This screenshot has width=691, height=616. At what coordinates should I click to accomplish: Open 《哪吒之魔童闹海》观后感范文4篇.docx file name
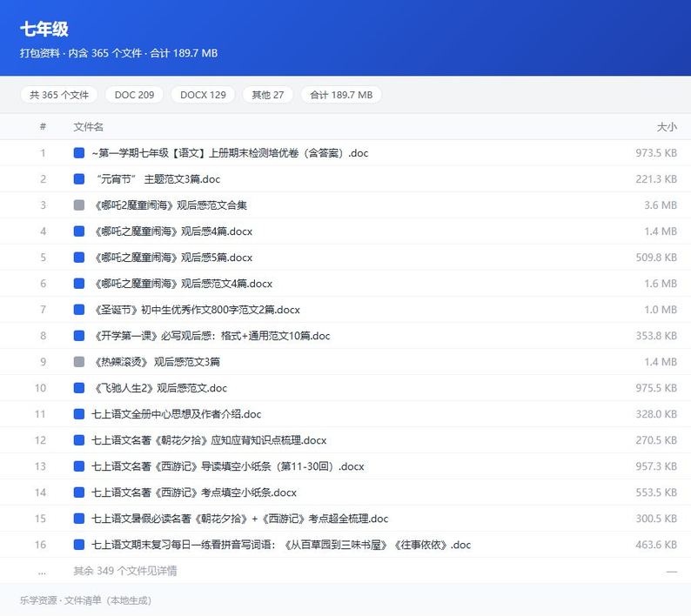(x=182, y=284)
